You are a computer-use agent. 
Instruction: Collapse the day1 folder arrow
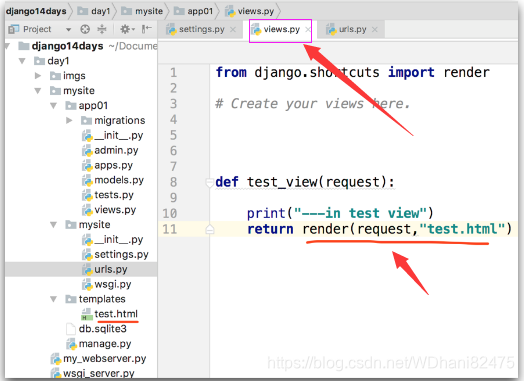(22, 61)
